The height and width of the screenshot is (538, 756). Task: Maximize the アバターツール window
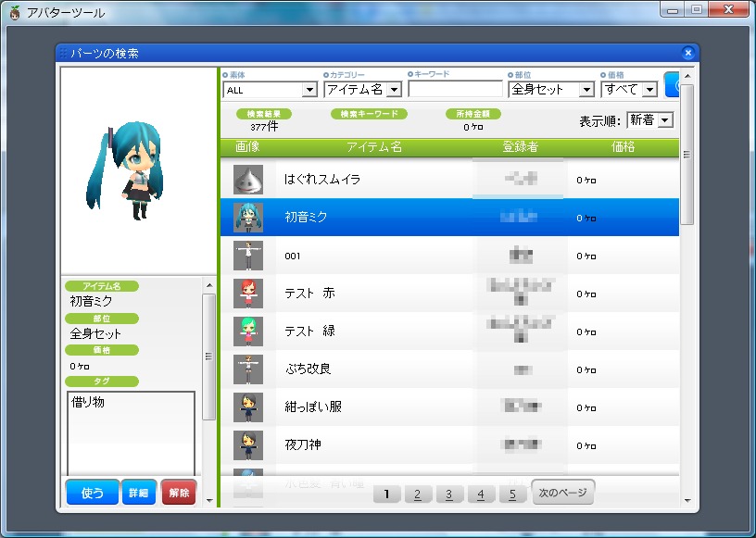[697, 9]
